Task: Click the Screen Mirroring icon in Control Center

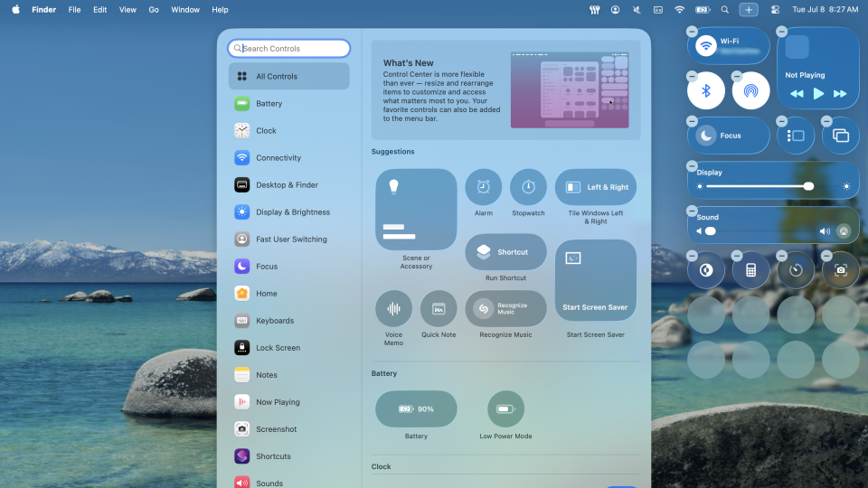Action: point(840,136)
